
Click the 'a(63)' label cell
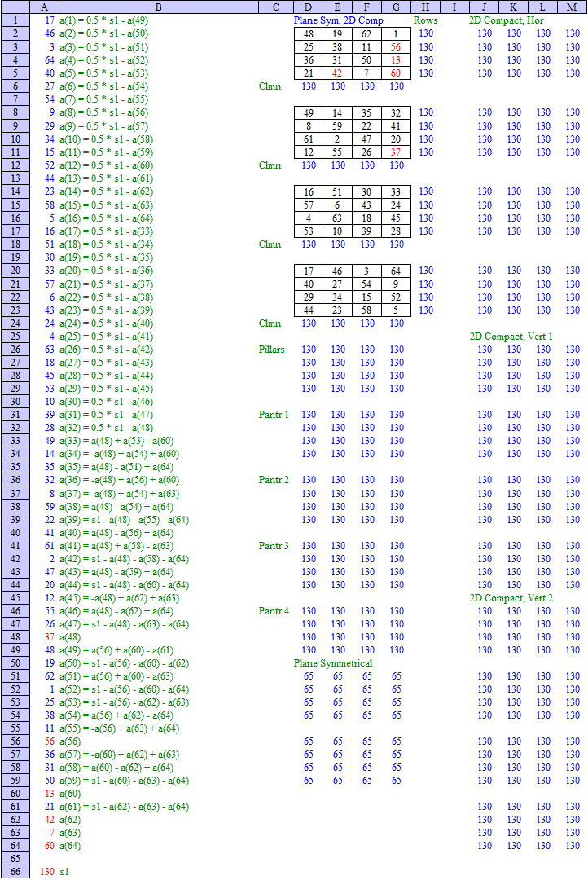pos(70,832)
